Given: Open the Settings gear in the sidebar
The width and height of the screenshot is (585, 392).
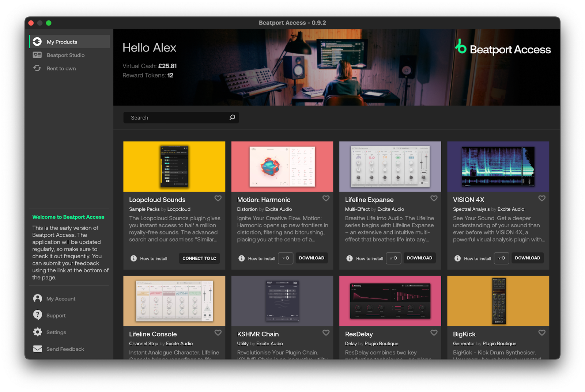Looking at the screenshot, I should click(37, 332).
